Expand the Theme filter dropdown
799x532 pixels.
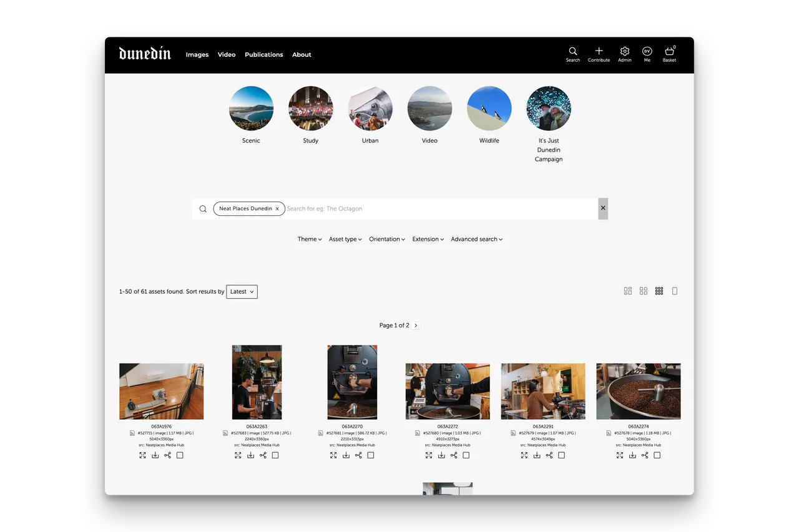310,239
